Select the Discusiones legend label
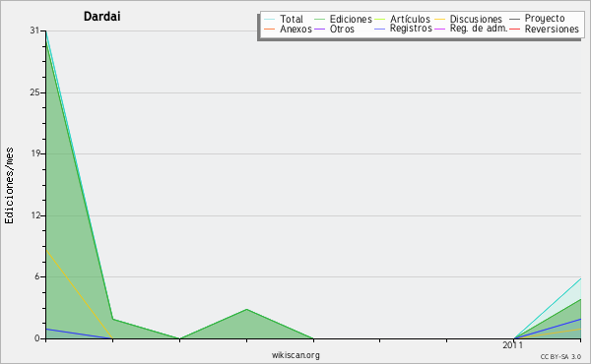Image resolution: width=591 pixels, height=364 pixels. (x=476, y=19)
